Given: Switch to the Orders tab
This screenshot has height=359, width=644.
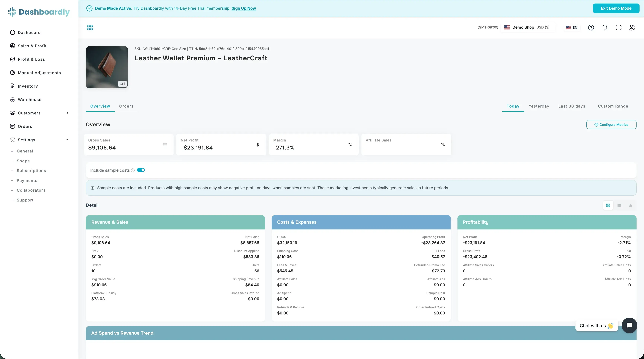Looking at the screenshot, I should 126,106.
